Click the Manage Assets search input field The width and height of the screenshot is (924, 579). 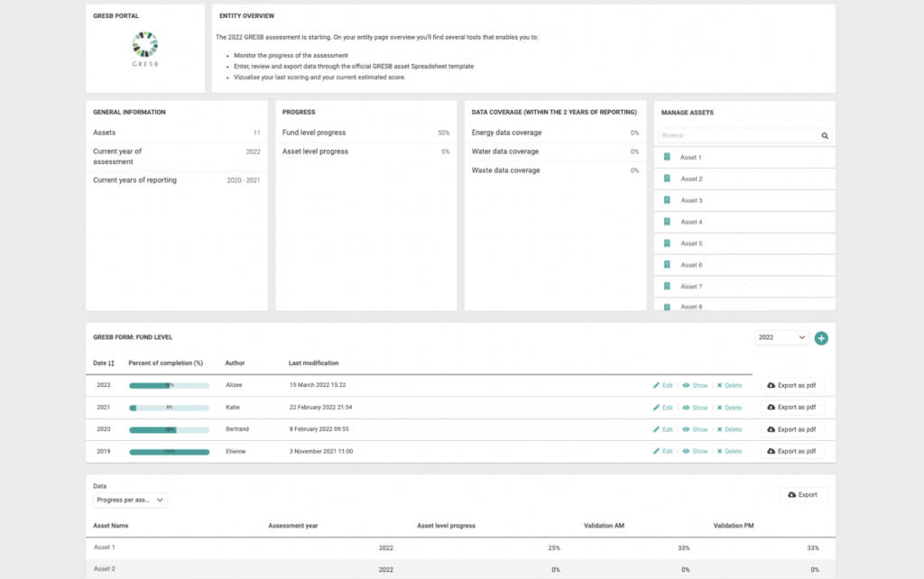pos(735,135)
